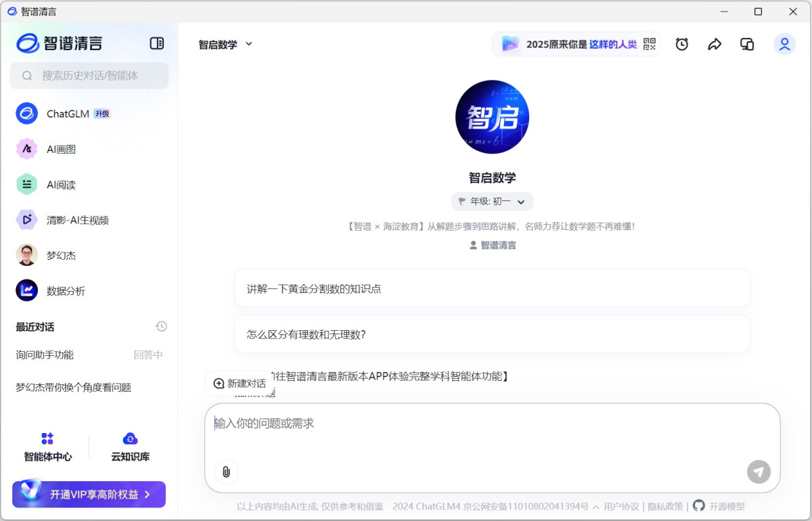Attach a file with the paperclip

(x=226, y=472)
